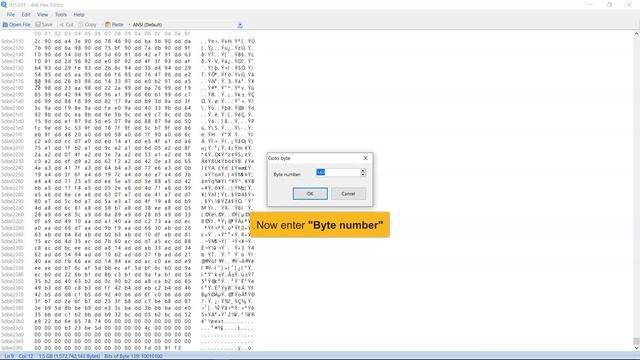Click the Copy toolbar button

pos(87,24)
